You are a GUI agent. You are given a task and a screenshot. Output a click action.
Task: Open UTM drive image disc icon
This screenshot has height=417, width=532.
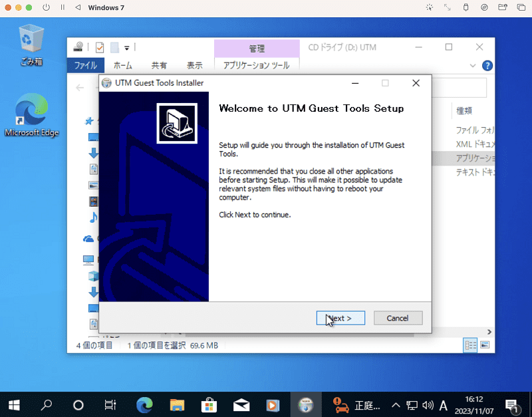(484, 7)
